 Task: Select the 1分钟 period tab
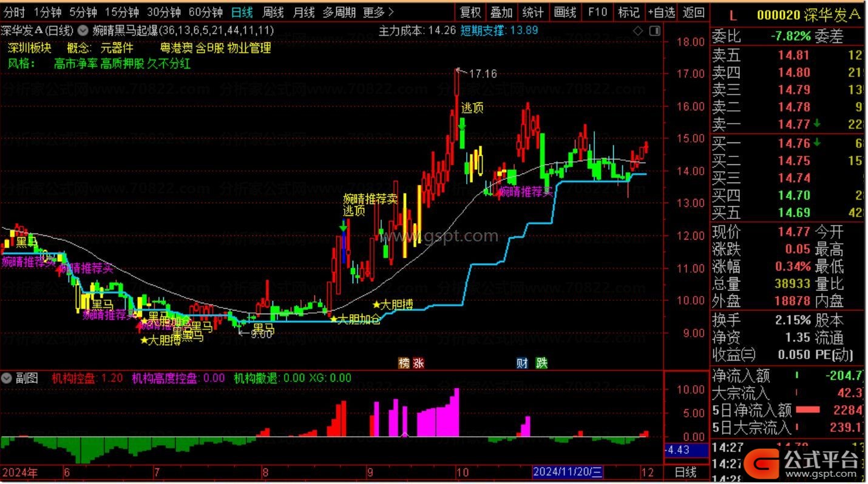(47, 12)
